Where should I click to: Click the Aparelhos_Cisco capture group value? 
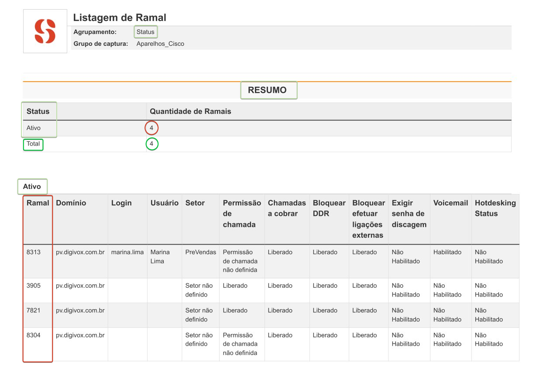(160, 44)
